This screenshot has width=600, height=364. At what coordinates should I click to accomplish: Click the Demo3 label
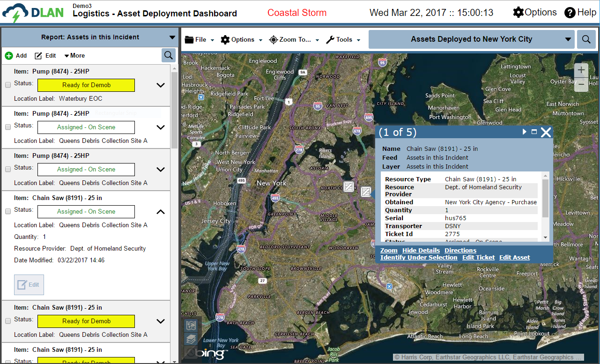(x=82, y=6)
